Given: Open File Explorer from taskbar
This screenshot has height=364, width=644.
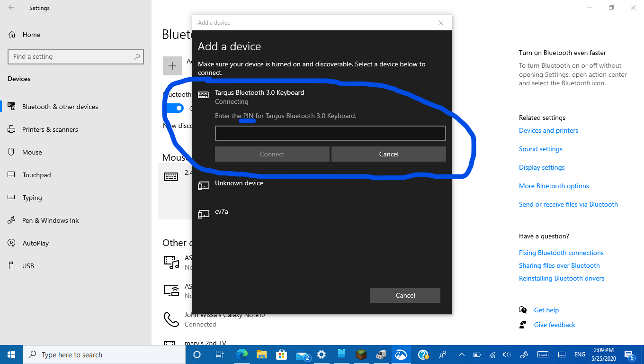Looking at the screenshot, I should (x=262, y=355).
